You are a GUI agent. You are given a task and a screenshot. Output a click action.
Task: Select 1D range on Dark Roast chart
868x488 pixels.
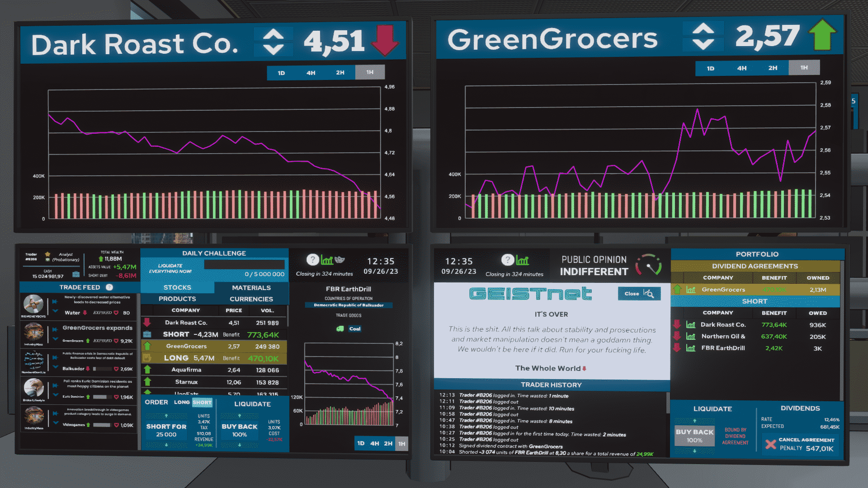click(x=281, y=73)
